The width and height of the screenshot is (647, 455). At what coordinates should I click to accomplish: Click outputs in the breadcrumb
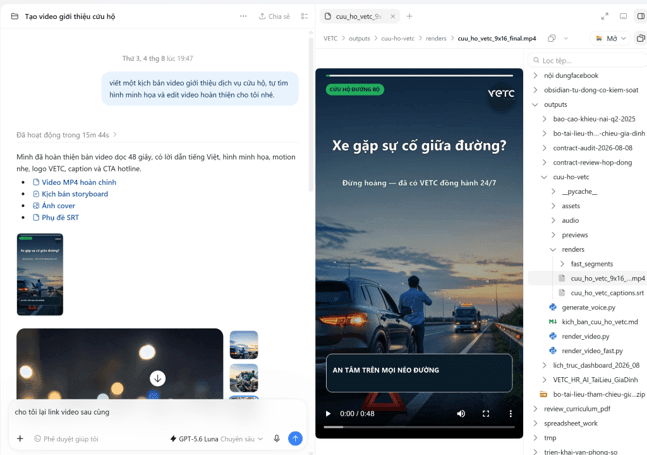pos(359,38)
